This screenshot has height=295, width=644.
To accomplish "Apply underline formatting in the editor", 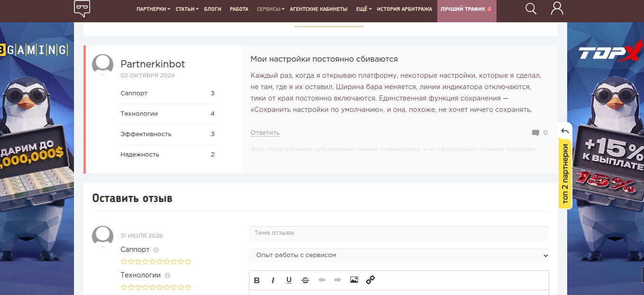I will coord(289,280).
